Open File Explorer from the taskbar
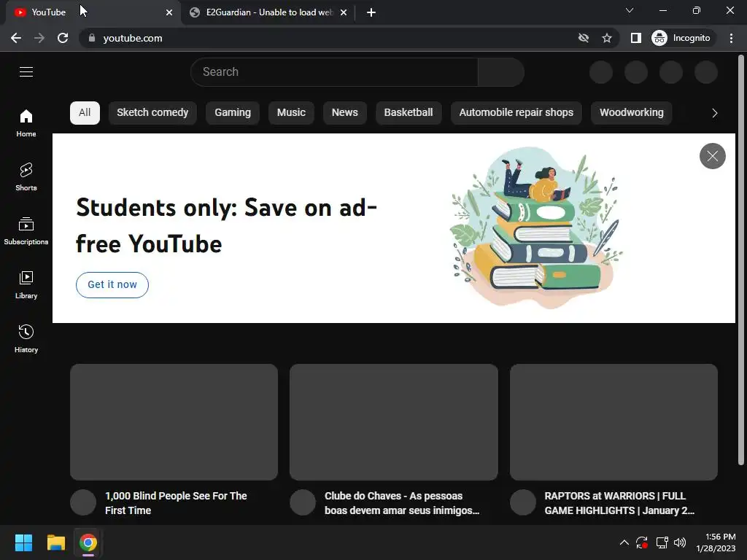 coord(55,542)
